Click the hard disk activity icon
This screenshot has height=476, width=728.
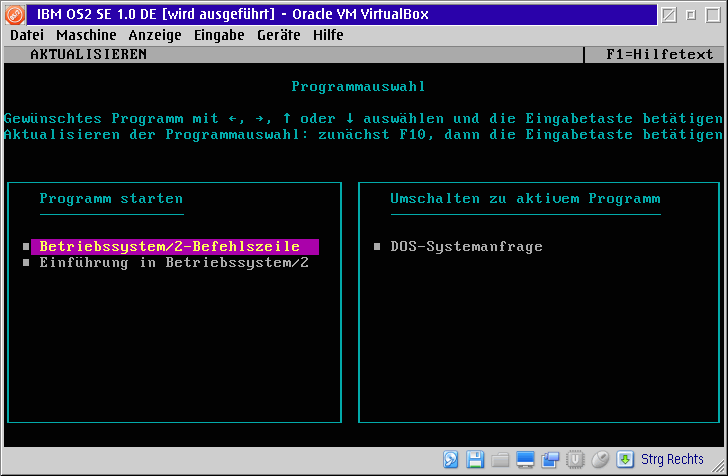point(450,459)
